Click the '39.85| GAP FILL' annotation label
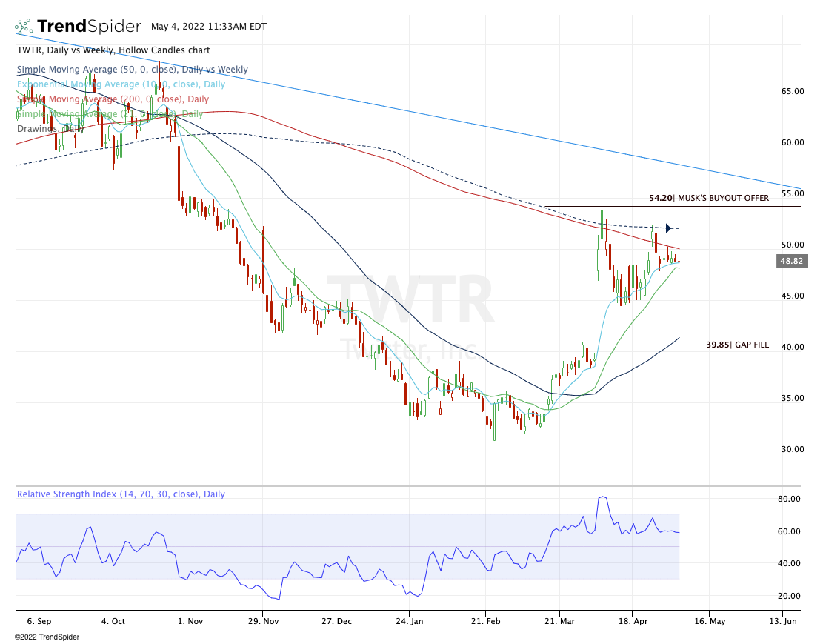Viewport: 823px width, 644px height. click(738, 345)
